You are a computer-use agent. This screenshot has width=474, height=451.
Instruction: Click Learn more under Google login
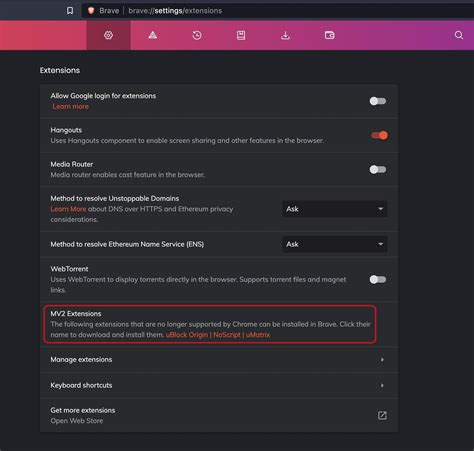tap(71, 106)
